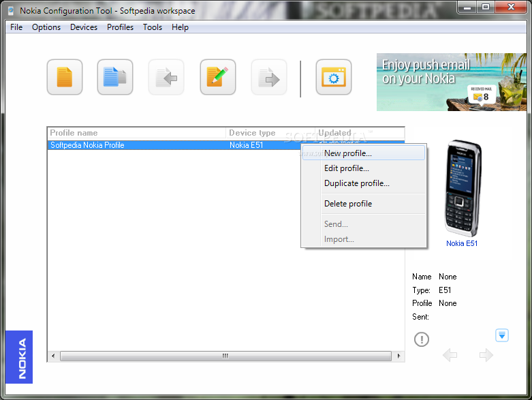532x400 pixels.
Task: Click the E51 type value
Action: (445, 290)
